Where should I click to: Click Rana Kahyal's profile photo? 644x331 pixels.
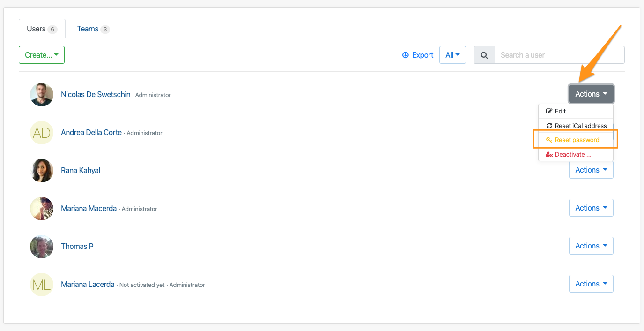[x=42, y=171]
